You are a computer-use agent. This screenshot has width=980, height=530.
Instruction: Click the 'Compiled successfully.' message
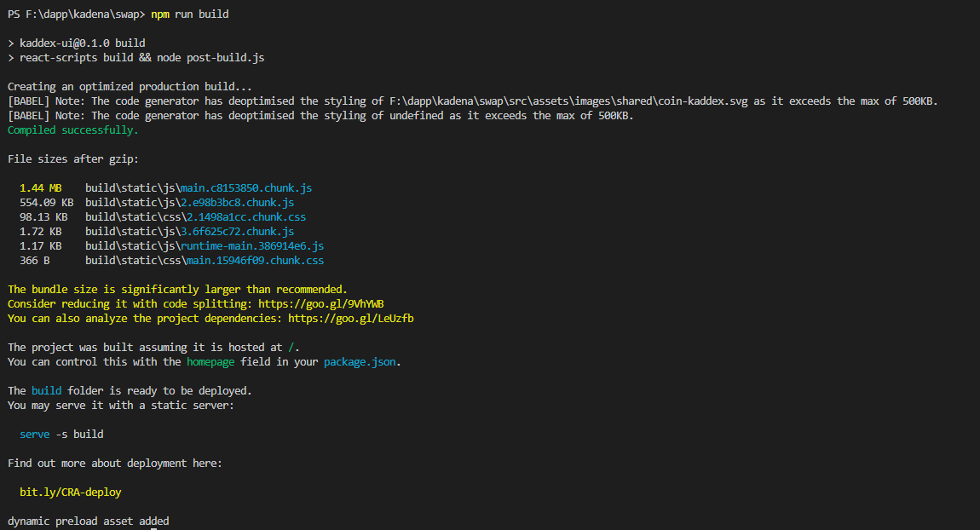click(x=73, y=130)
